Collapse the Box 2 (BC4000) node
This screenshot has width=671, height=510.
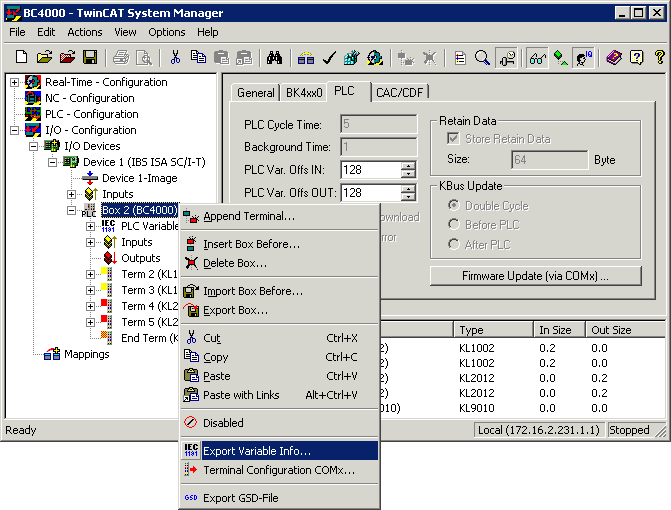(x=71, y=210)
